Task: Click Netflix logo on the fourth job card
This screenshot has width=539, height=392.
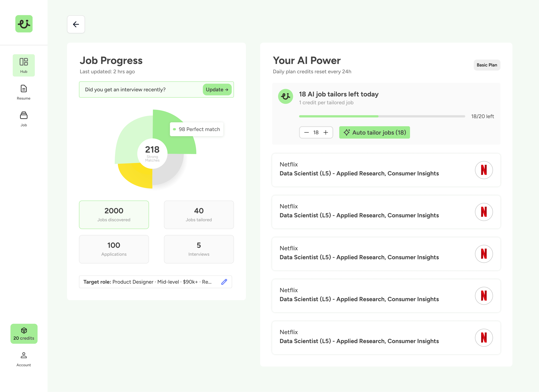Action: click(x=484, y=296)
